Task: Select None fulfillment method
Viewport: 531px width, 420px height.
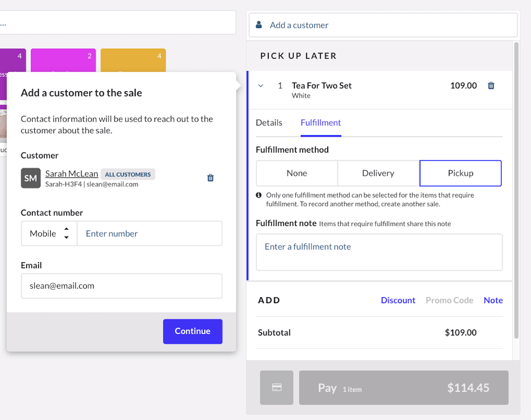Action: [296, 173]
